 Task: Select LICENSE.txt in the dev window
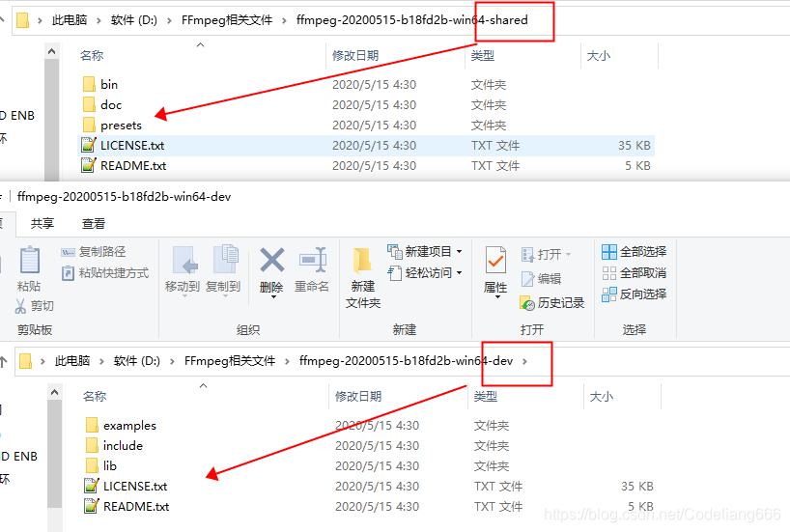[126, 487]
